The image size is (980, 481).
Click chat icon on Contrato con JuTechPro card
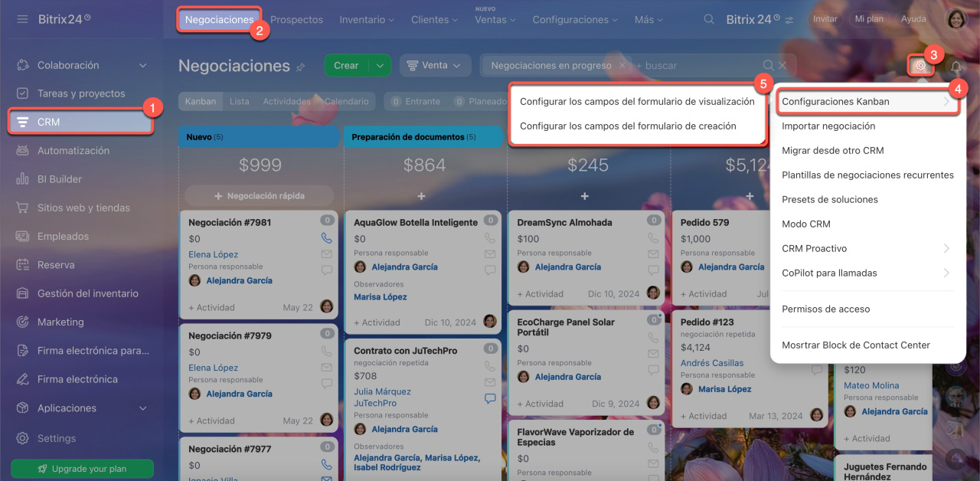(490, 398)
